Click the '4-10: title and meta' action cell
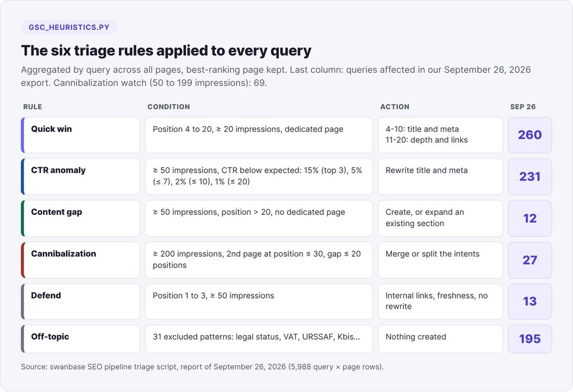The width and height of the screenshot is (573, 392). point(440,135)
